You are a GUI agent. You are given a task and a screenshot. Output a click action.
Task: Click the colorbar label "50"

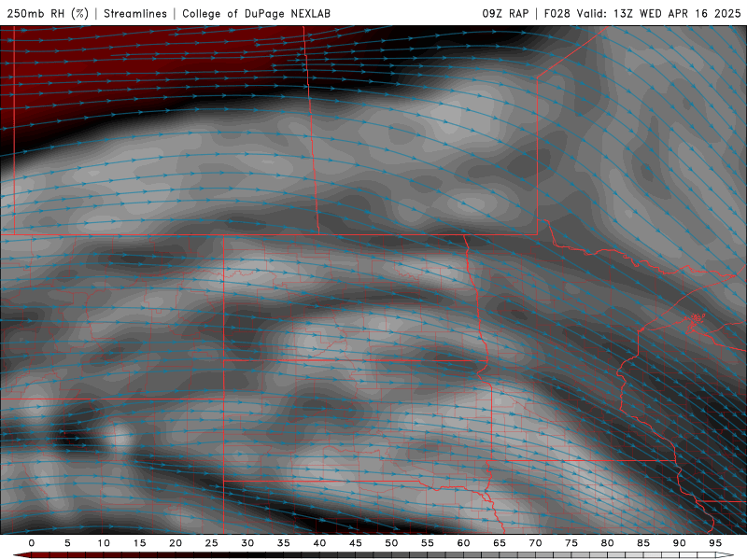pyautogui.click(x=391, y=543)
